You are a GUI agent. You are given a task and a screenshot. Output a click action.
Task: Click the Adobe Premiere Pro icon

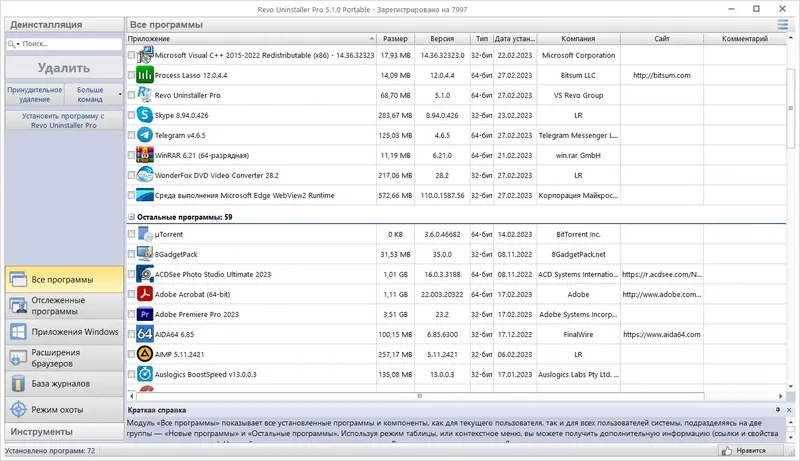(145, 314)
